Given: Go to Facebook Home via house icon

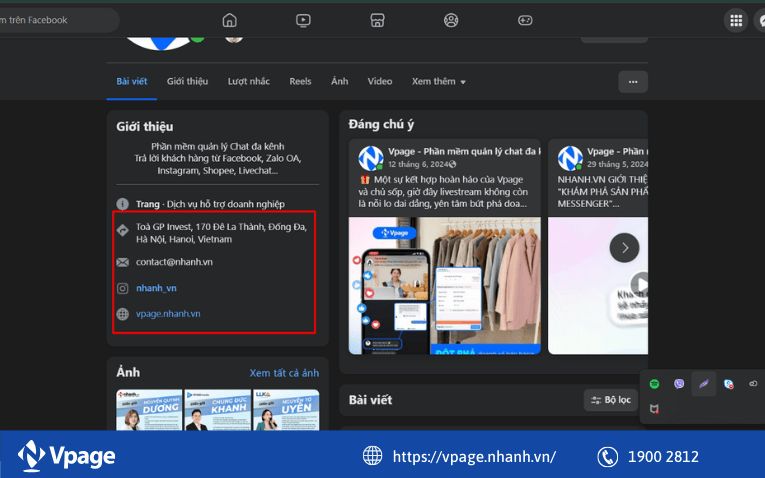Looking at the screenshot, I should click(x=229, y=20).
